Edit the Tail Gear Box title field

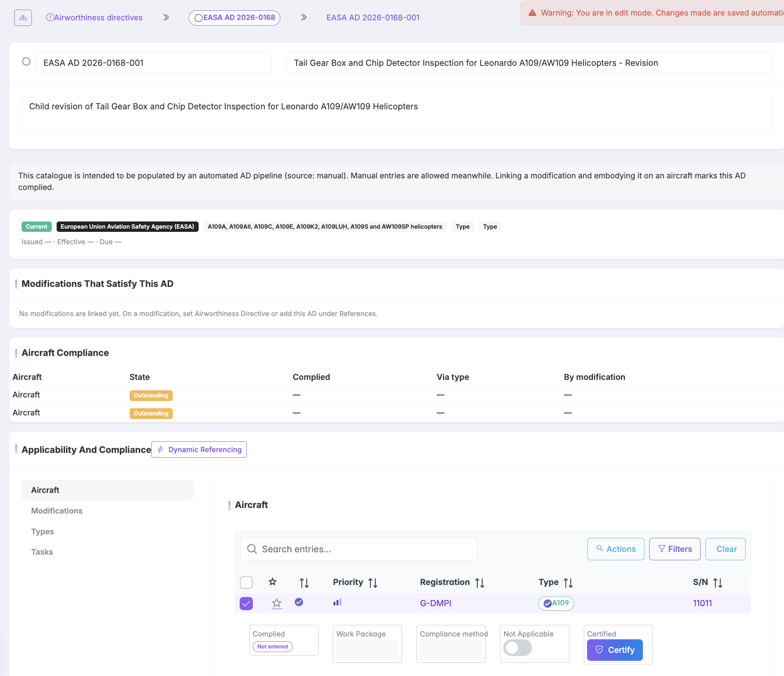pyautogui.click(x=529, y=63)
